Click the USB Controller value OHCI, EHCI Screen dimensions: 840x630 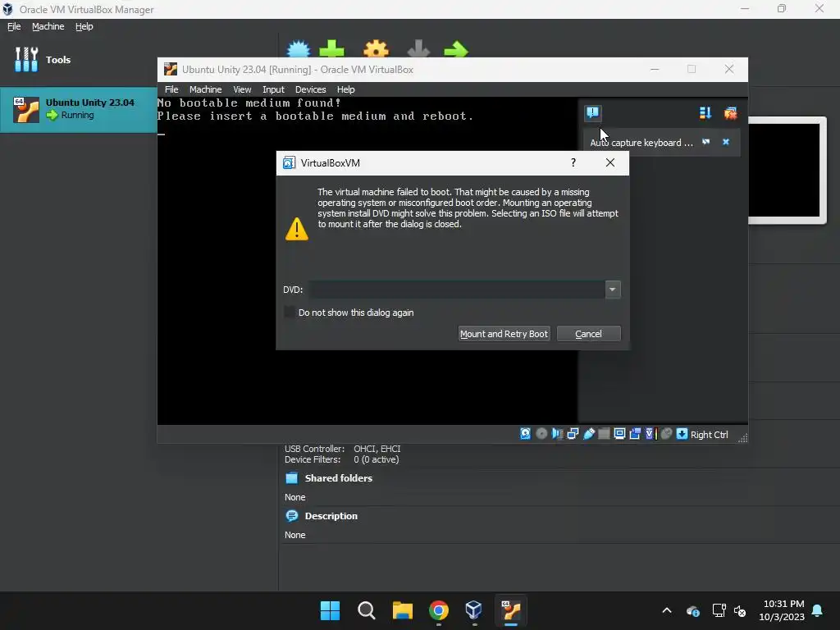point(377,449)
